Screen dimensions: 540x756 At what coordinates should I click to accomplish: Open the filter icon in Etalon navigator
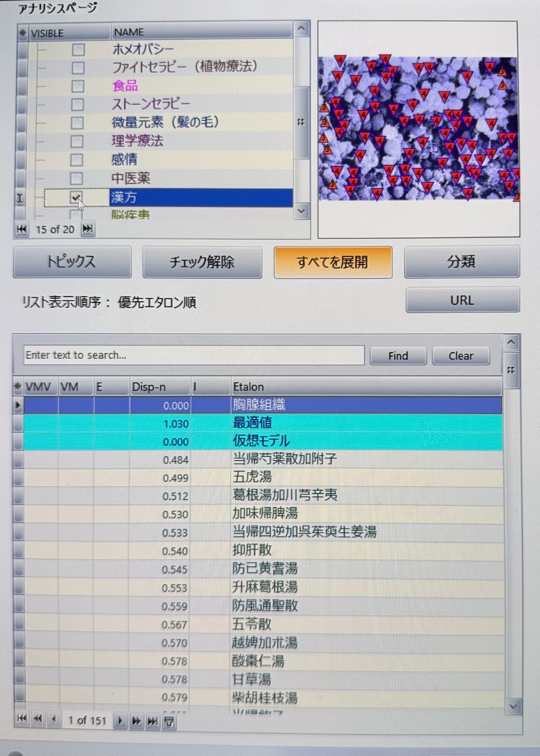169,720
